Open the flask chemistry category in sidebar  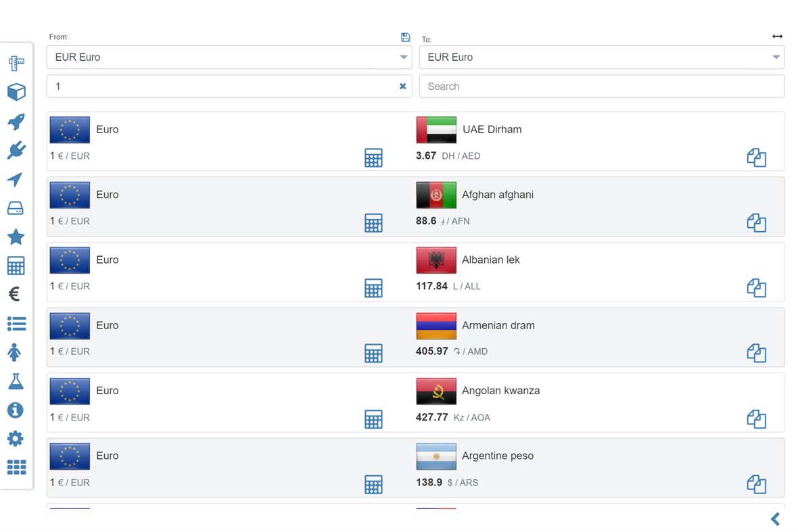point(16,381)
